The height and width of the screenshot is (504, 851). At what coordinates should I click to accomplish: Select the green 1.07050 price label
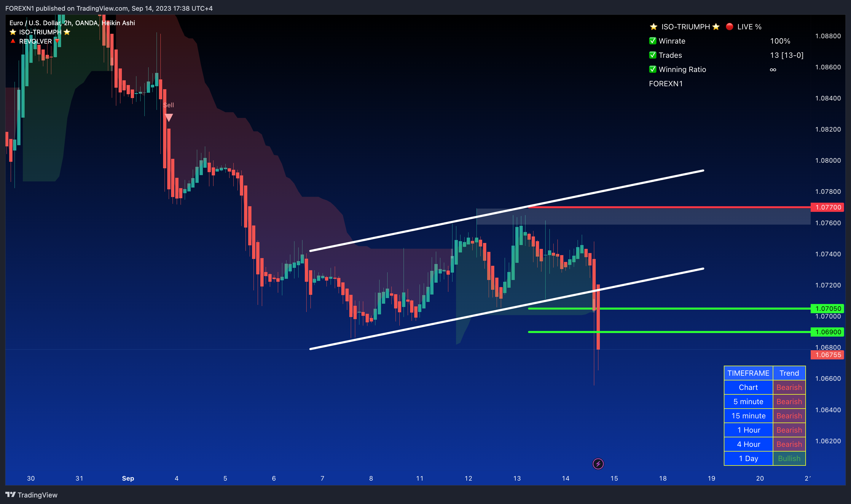click(827, 308)
